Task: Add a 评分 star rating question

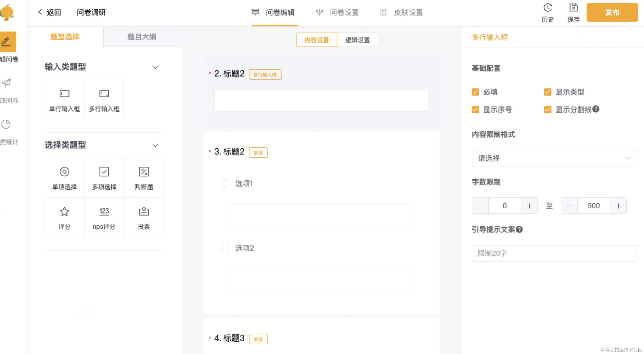Action: coord(64,218)
